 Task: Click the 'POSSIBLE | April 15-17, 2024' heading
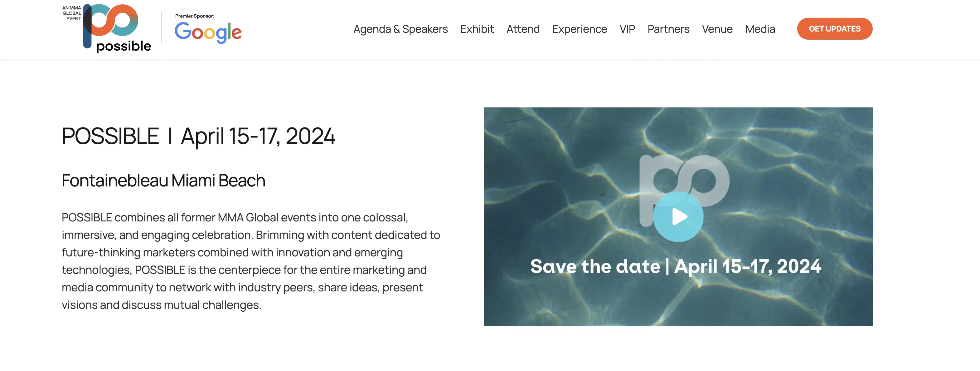pos(199,136)
